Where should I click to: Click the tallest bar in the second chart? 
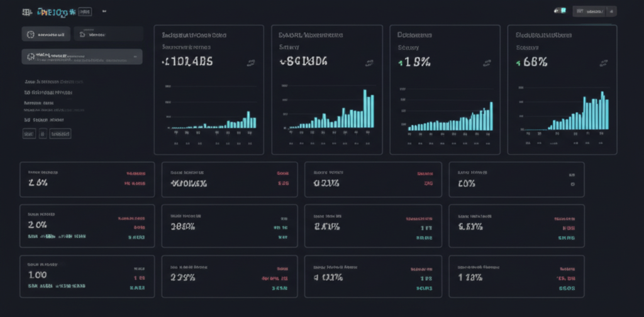pyautogui.click(x=365, y=109)
